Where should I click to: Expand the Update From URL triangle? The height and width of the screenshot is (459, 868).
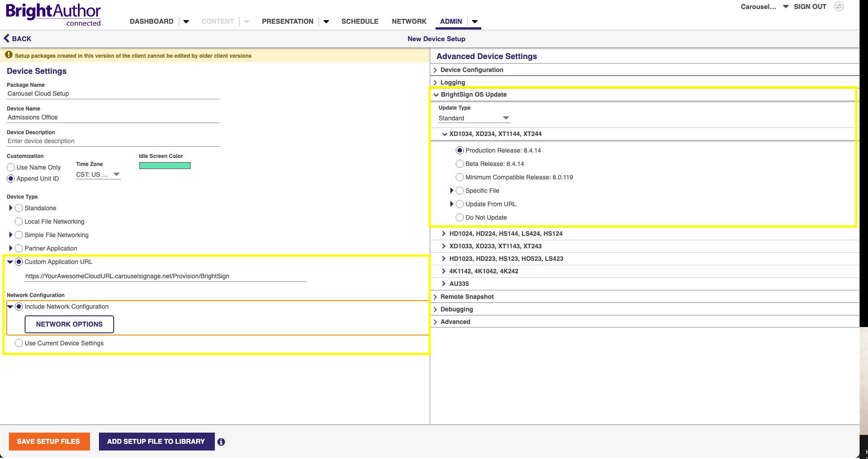(x=452, y=204)
